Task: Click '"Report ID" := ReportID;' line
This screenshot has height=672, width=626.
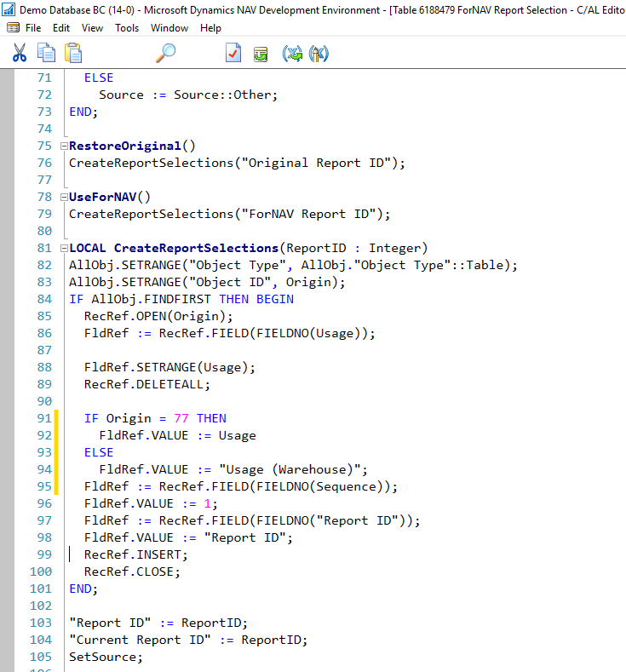Action: (x=158, y=623)
